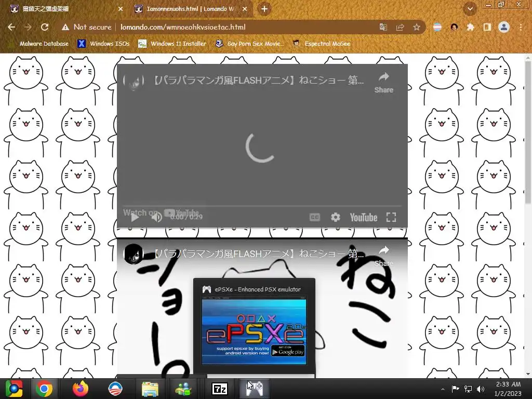Viewport: 532px width, 399px height.
Task: Open the network icon in system tray
Action: point(468,389)
